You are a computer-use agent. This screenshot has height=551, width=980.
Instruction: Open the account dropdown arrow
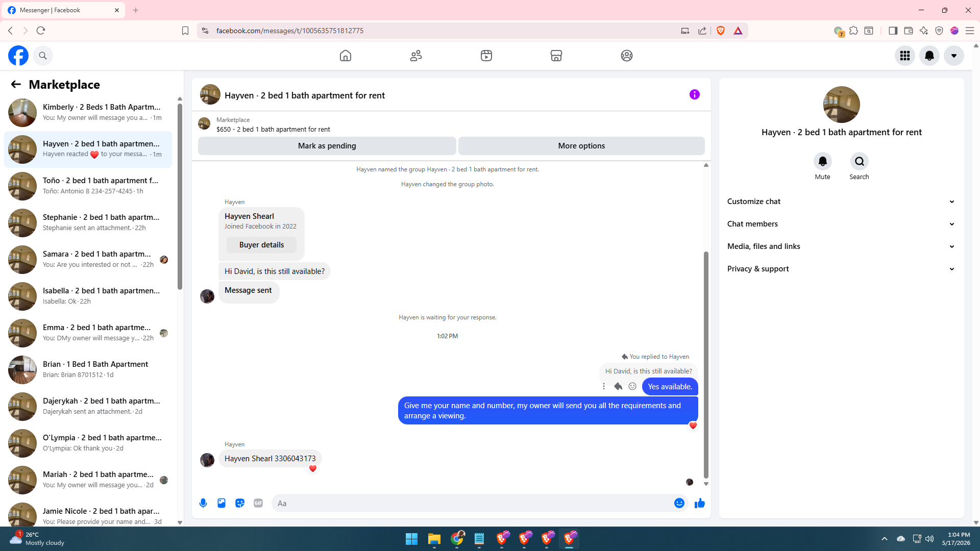pyautogui.click(x=954, y=56)
